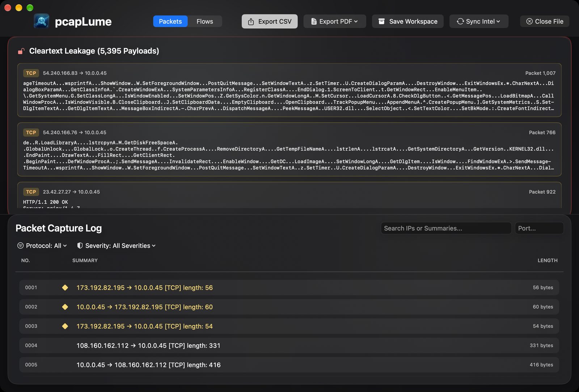Image resolution: width=579 pixels, height=392 pixels.
Task: Select packet row 173.192.82.195 length: 56
Action: tap(289, 287)
